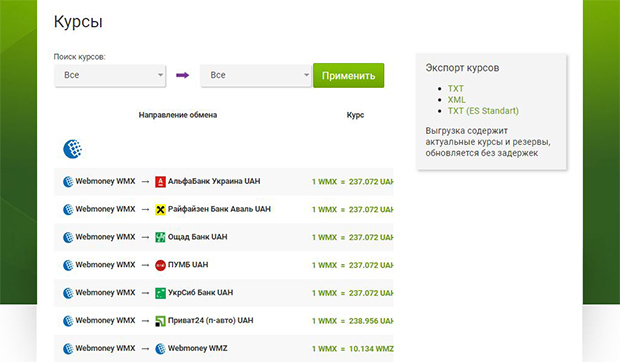Click the 'Поиск курсов:' label
This screenshot has width=620, height=362.
(79, 57)
